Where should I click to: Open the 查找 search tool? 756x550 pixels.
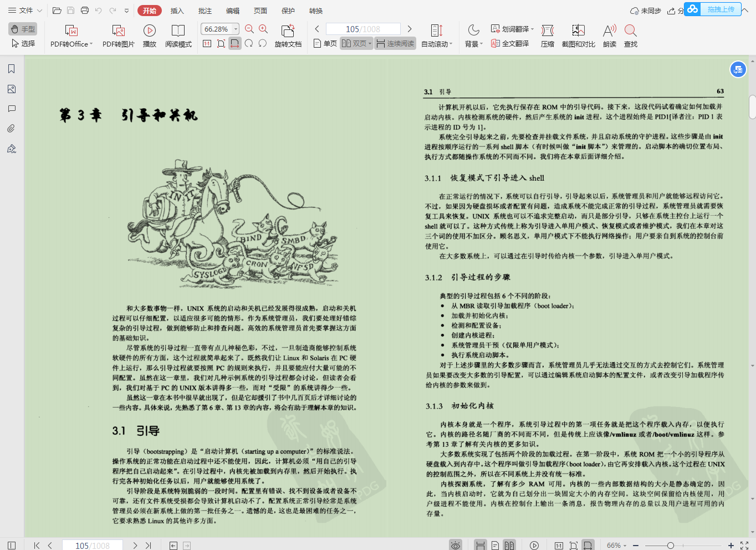[631, 36]
